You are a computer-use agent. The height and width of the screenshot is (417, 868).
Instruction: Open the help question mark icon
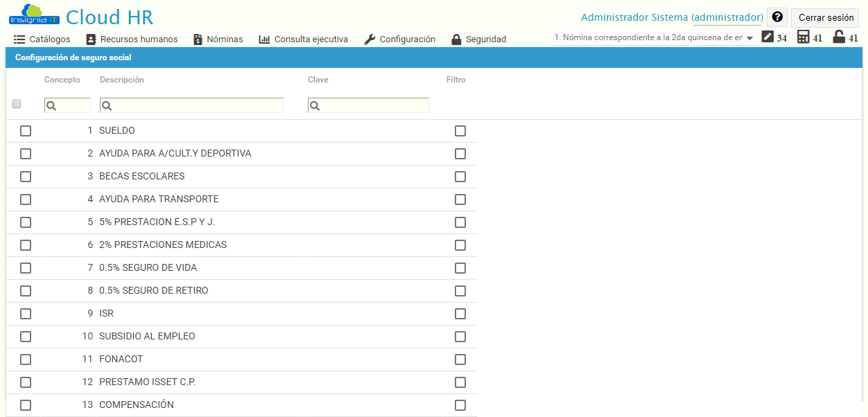click(x=777, y=17)
